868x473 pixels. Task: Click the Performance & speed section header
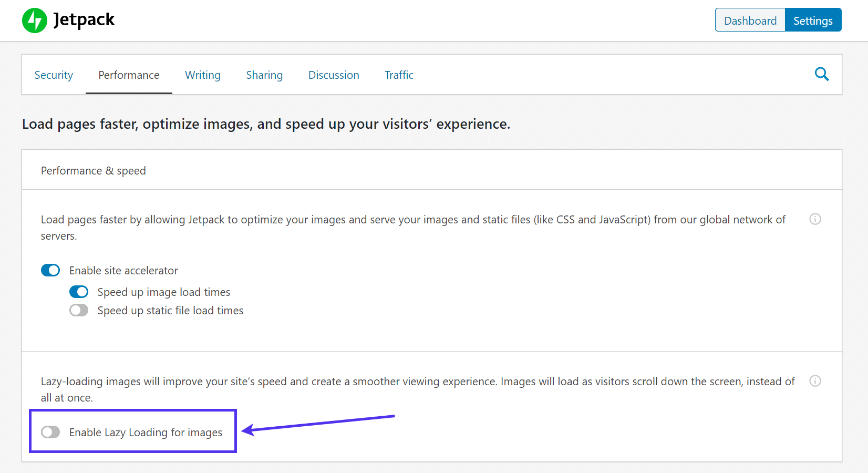pyautogui.click(x=94, y=171)
